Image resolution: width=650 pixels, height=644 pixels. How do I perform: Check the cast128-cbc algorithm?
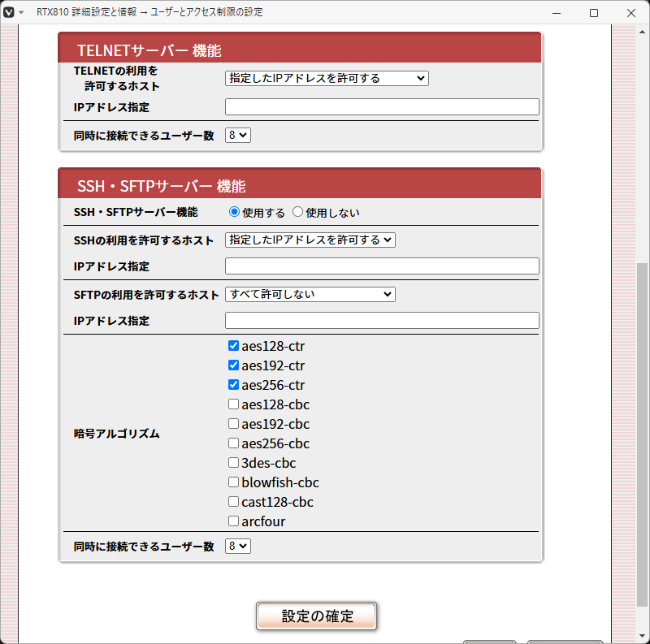(233, 501)
